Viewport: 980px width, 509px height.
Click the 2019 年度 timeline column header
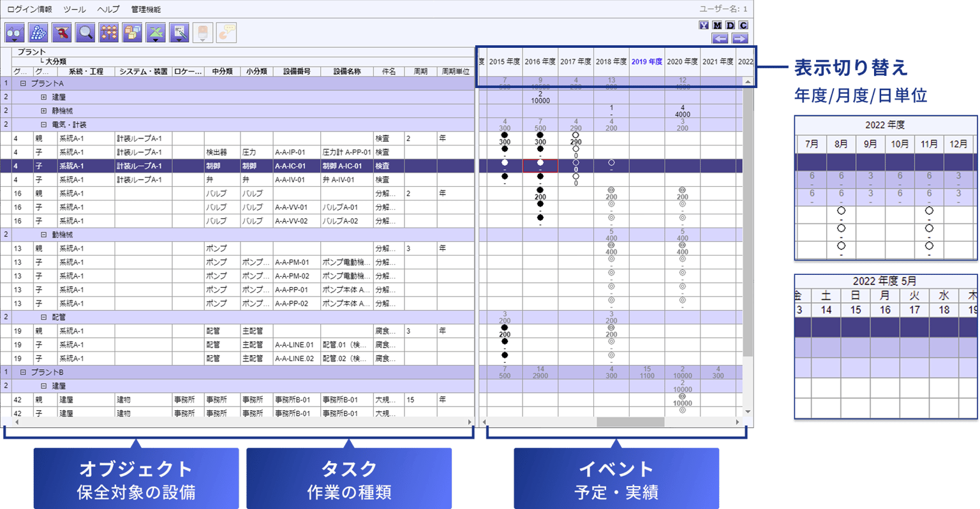tap(647, 62)
